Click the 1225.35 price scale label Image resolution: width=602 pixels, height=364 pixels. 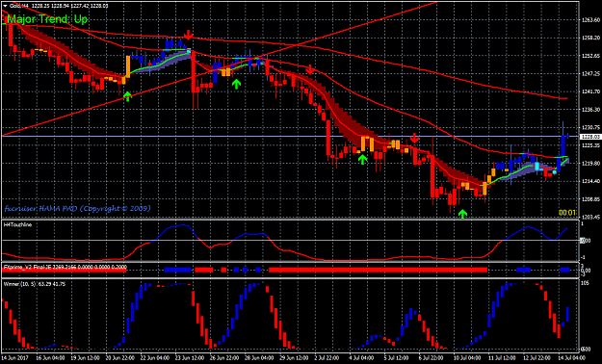590,145
